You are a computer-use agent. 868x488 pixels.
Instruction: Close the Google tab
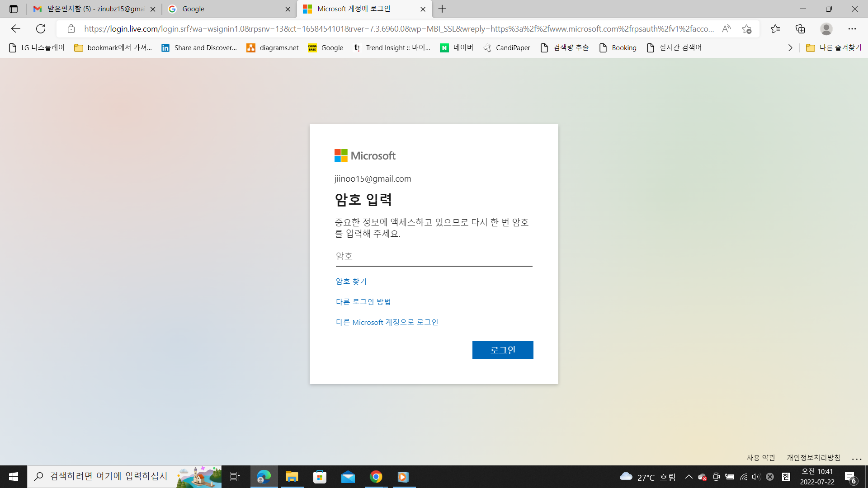(x=288, y=9)
